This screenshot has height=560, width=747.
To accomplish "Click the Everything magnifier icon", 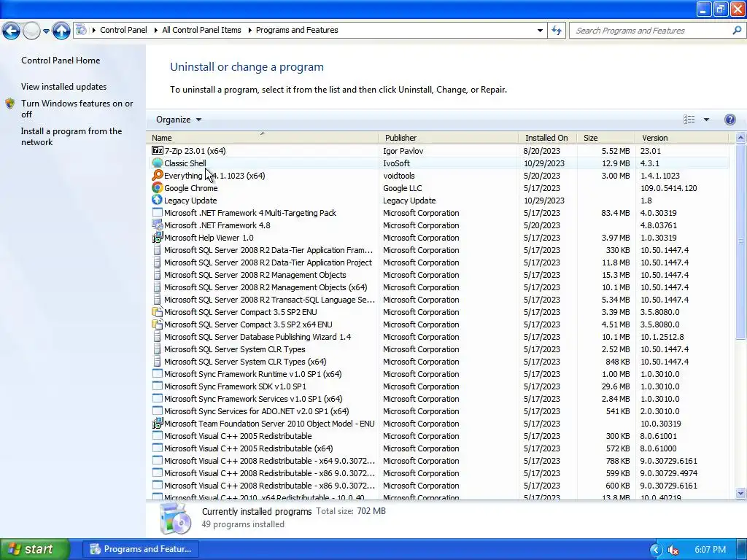I will point(158,175).
